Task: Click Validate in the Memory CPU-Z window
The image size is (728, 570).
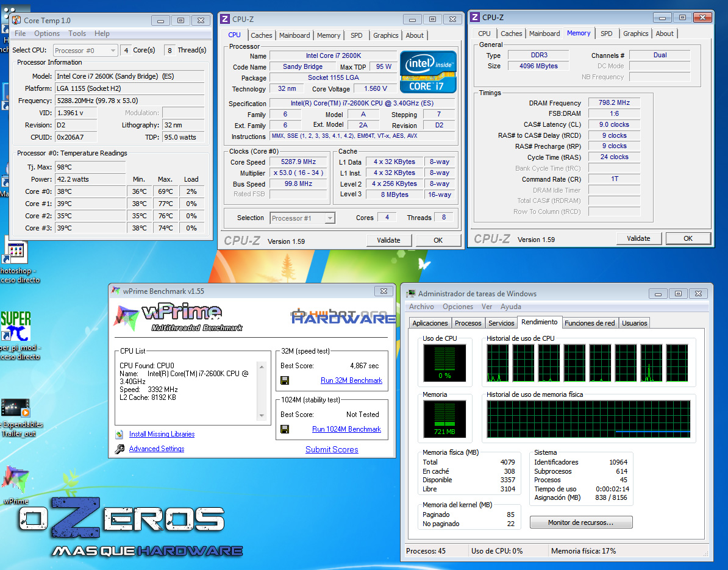Action: tap(638, 238)
